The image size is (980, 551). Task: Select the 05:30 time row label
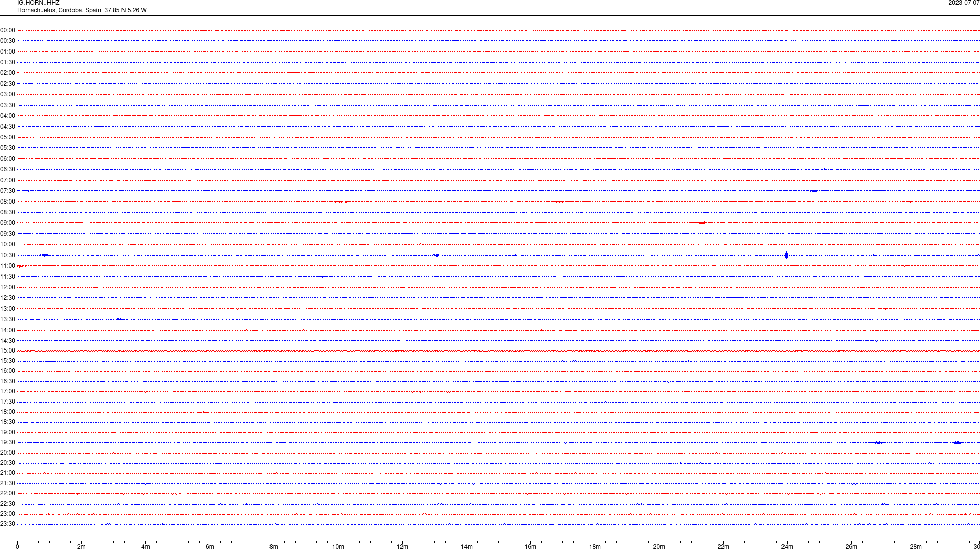click(x=8, y=148)
